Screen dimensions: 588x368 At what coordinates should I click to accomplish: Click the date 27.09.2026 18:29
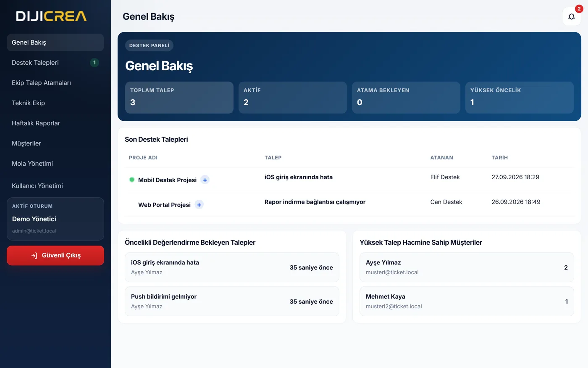point(515,177)
